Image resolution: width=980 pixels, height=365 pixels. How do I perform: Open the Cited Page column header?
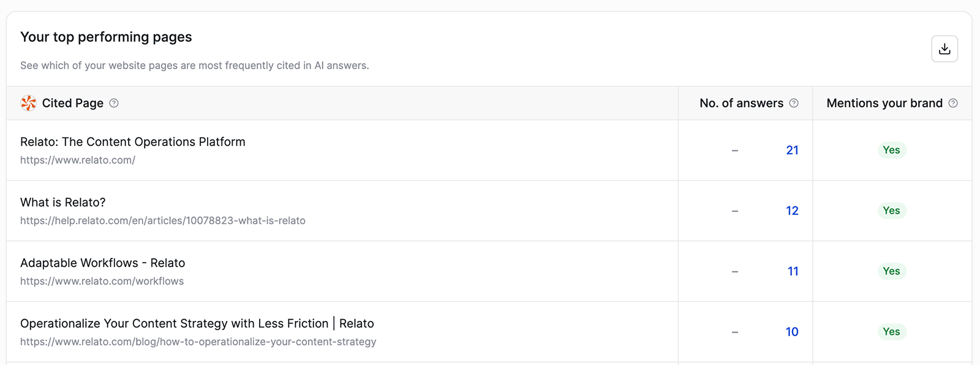click(x=72, y=103)
